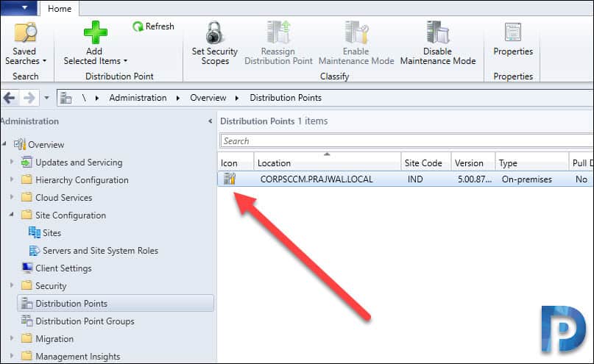The width and height of the screenshot is (594, 364).
Task: Open Properties page icon in ribbon
Action: [x=513, y=32]
